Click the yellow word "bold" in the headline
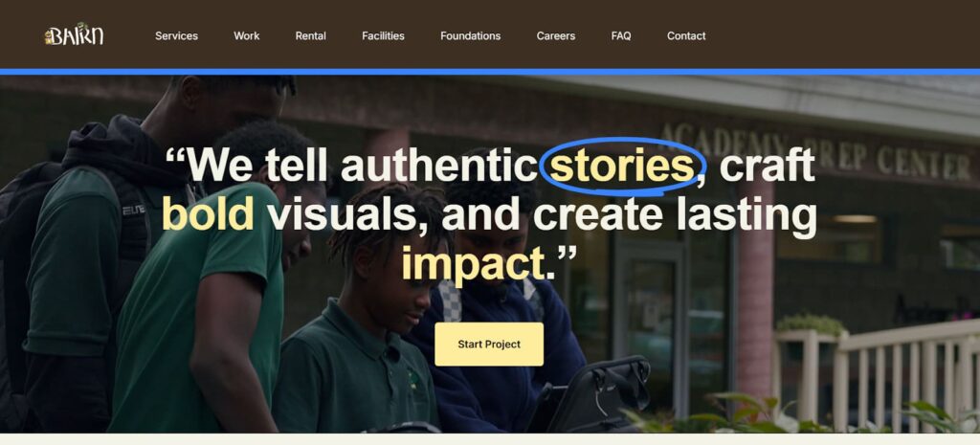The image size is (980, 445). tap(208, 213)
